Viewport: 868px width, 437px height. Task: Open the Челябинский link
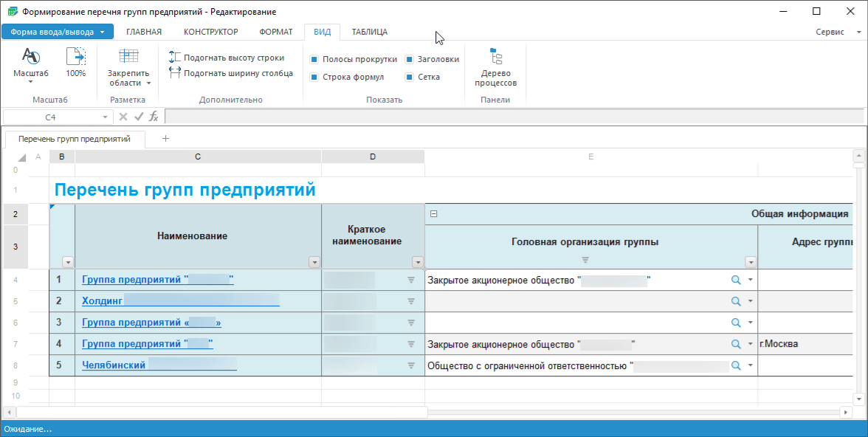pyautogui.click(x=159, y=365)
